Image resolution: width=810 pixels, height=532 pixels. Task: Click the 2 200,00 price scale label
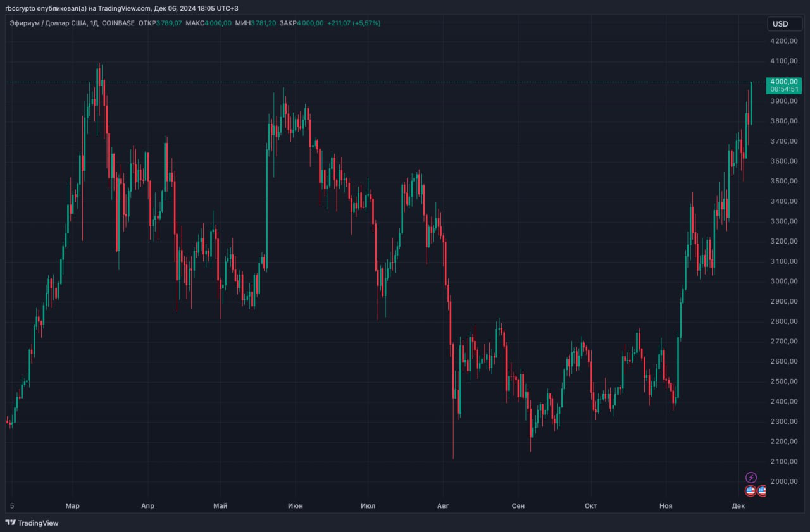(x=783, y=442)
